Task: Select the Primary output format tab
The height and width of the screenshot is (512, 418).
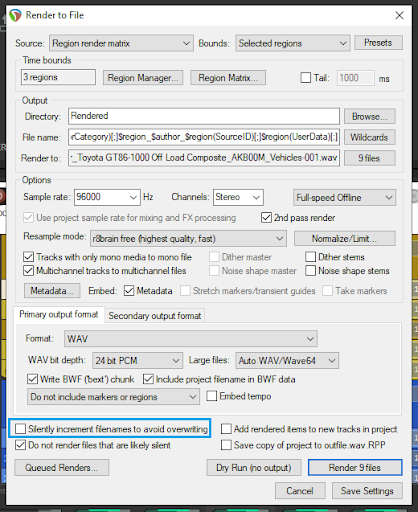Action: click(x=59, y=314)
